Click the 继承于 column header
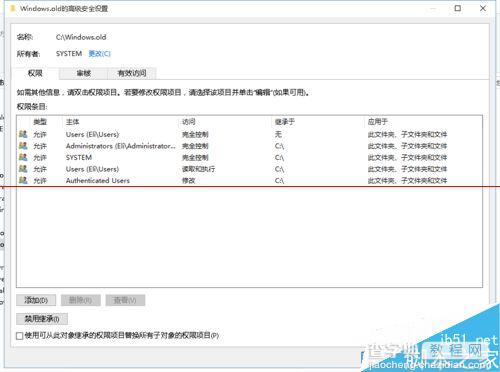The width and height of the screenshot is (500, 372). tap(285, 122)
